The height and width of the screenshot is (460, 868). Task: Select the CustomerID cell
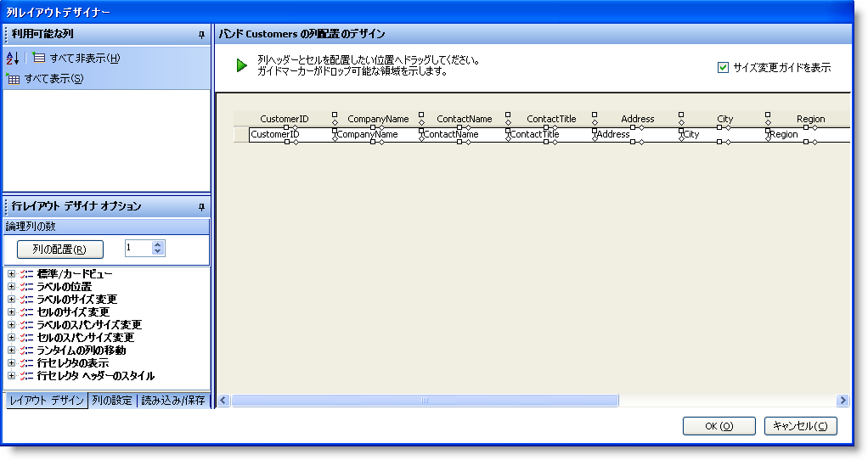tap(291, 134)
